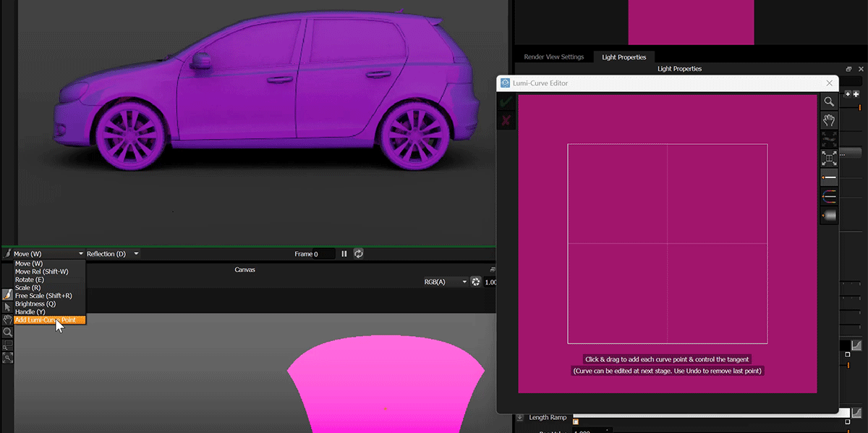Choose Add Lumi-Curve Point from the list
The height and width of the screenshot is (433, 868).
[x=45, y=320]
